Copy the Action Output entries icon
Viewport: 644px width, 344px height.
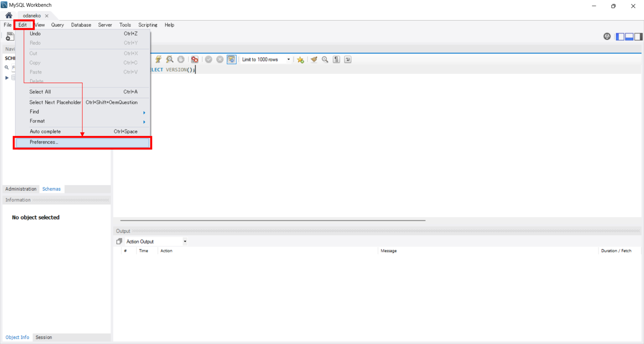click(119, 241)
